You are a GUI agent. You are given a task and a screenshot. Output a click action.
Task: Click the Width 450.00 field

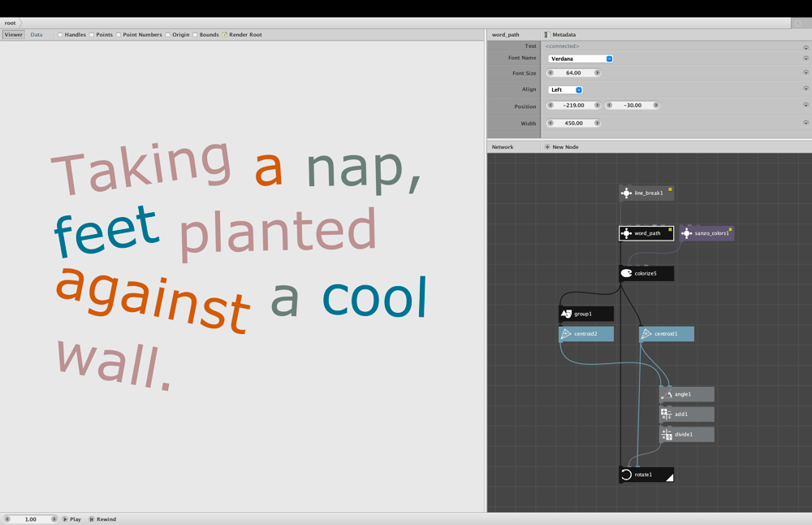point(574,124)
